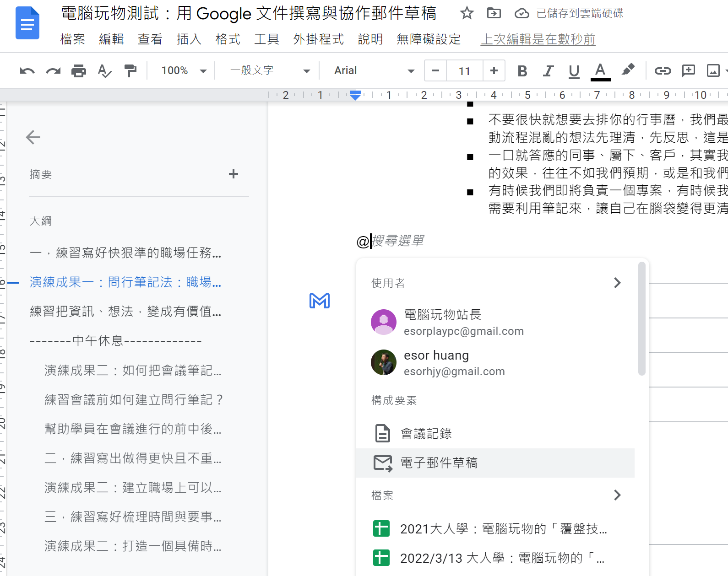Insert 電子郵件草稿 building block

[x=496, y=463]
